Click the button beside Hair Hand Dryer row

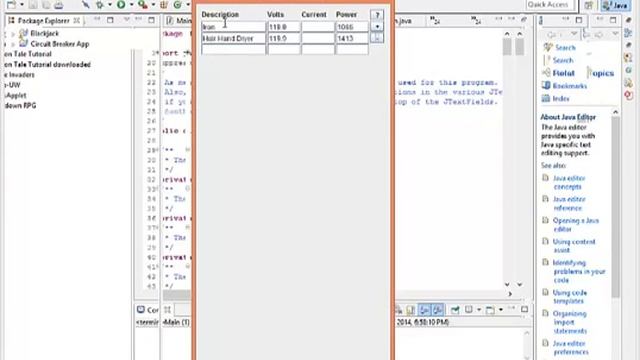click(377, 38)
